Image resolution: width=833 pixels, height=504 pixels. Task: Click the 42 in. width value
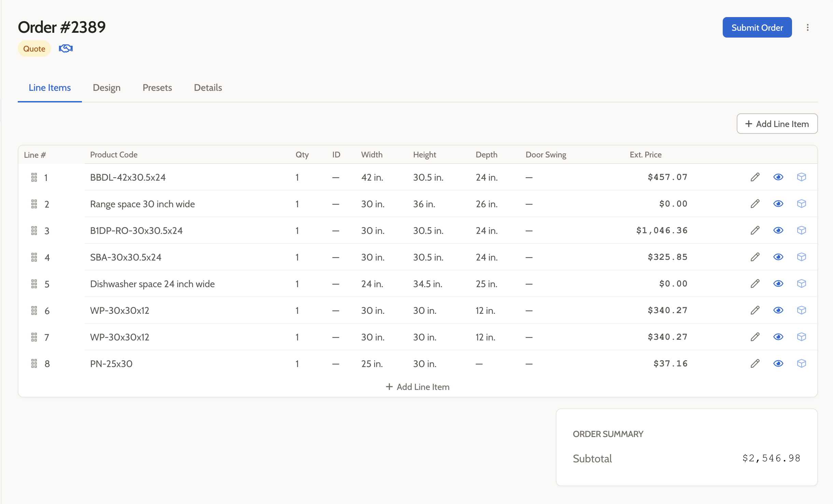click(x=372, y=177)
